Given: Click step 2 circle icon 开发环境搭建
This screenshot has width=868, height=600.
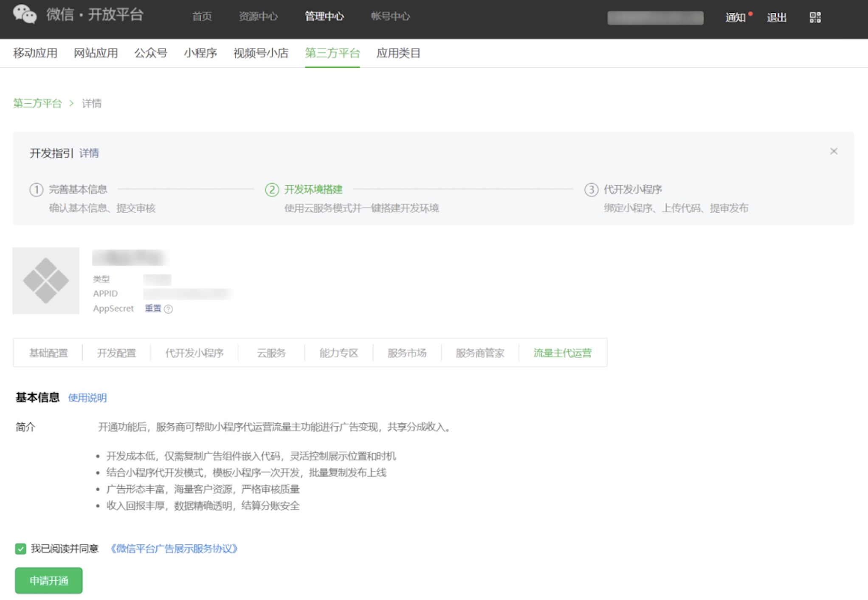Looking at the screenshot, I should tap(272, 190).
